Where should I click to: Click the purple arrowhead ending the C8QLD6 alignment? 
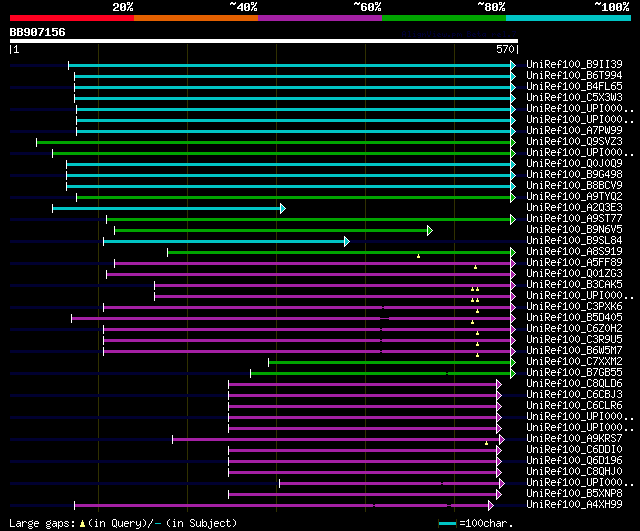pos(499,384)
